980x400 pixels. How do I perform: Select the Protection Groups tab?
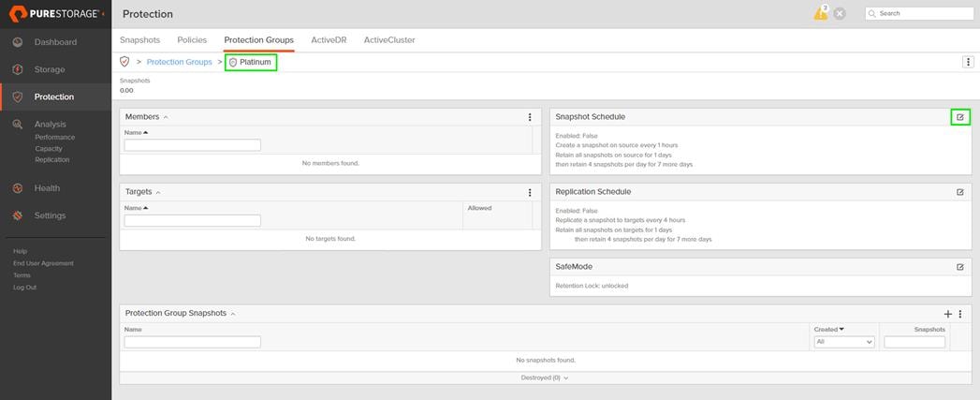click(x=258, y=40)
